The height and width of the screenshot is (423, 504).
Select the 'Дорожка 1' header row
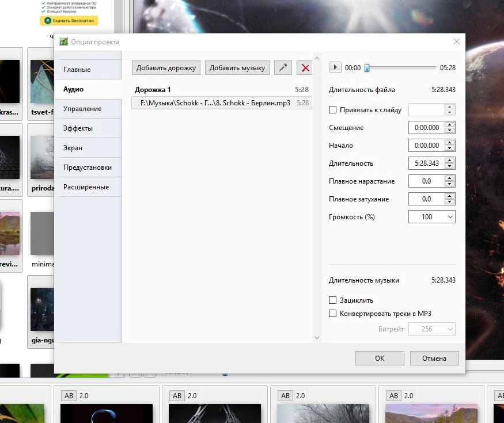tap(221, 90)
